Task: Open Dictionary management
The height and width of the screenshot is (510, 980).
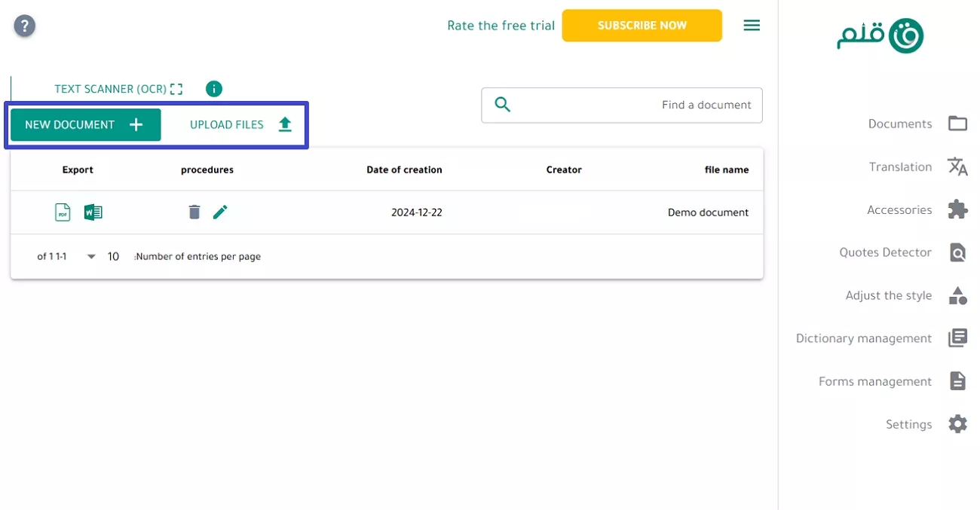Action: tap(864, 338)
